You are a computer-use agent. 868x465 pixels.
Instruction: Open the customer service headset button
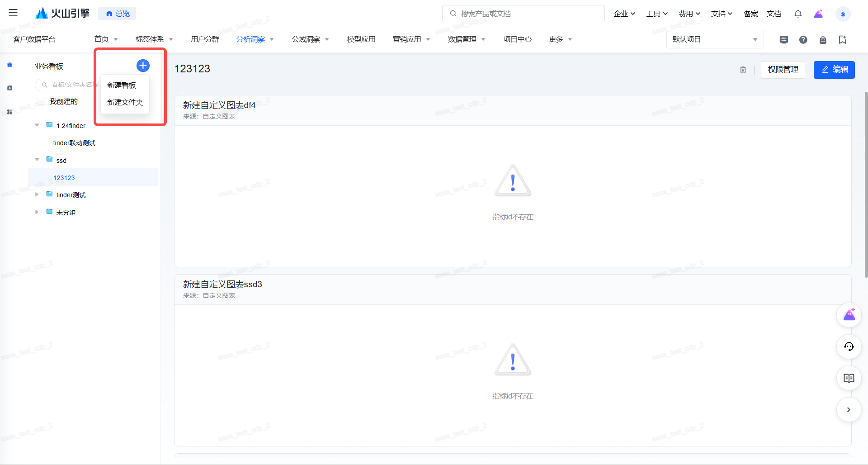pos(849,346)
